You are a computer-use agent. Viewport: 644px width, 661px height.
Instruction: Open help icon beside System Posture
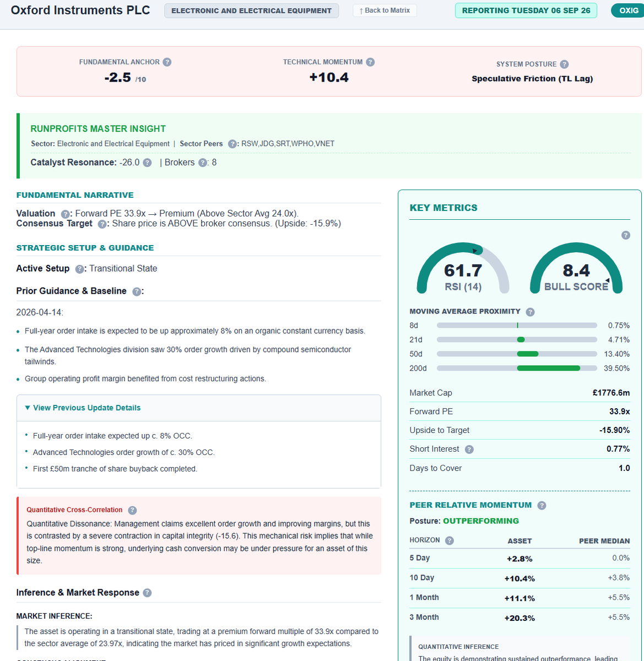click(564, 64)
